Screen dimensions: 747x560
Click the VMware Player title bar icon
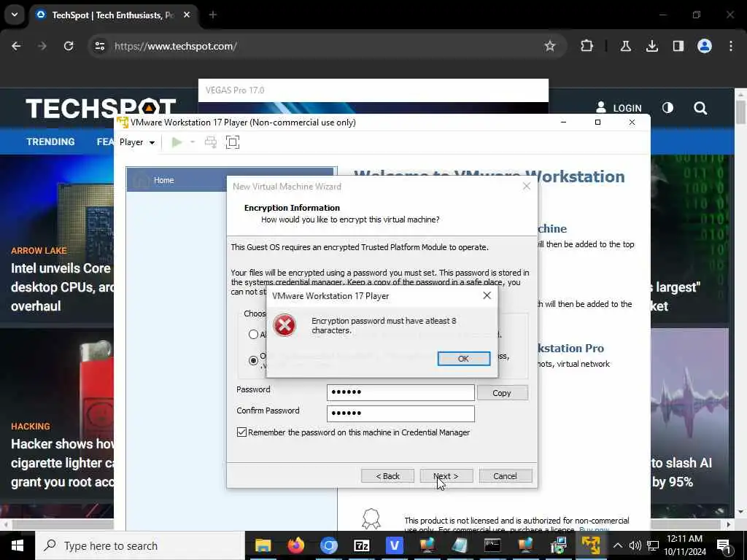point(123,122)
